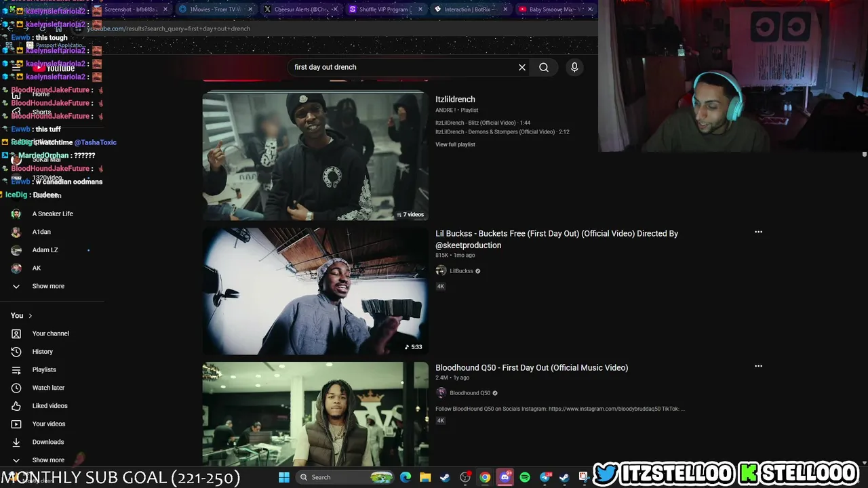The height and width of the screenshot is (488, 868).
Task: Click View full playlist link
Action: coord(455,144)
